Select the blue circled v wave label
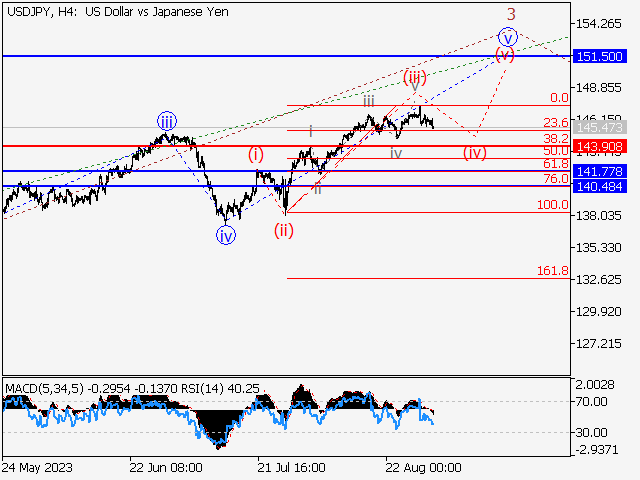This screenshot has height=480, width=640. 508,38
